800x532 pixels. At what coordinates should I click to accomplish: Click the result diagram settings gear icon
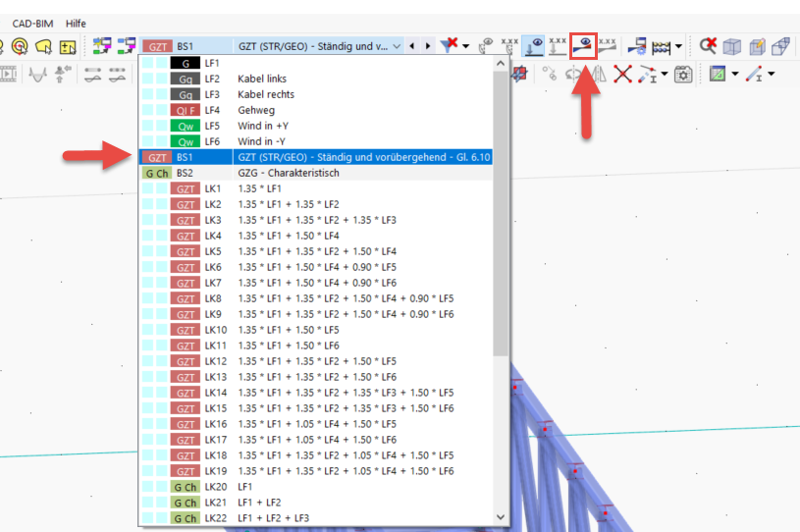click(637, 46)
